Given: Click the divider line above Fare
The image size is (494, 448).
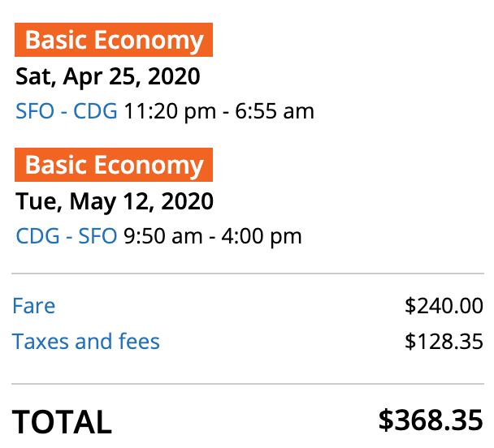Looking at the screenshot, I should (x=247, y=274).
